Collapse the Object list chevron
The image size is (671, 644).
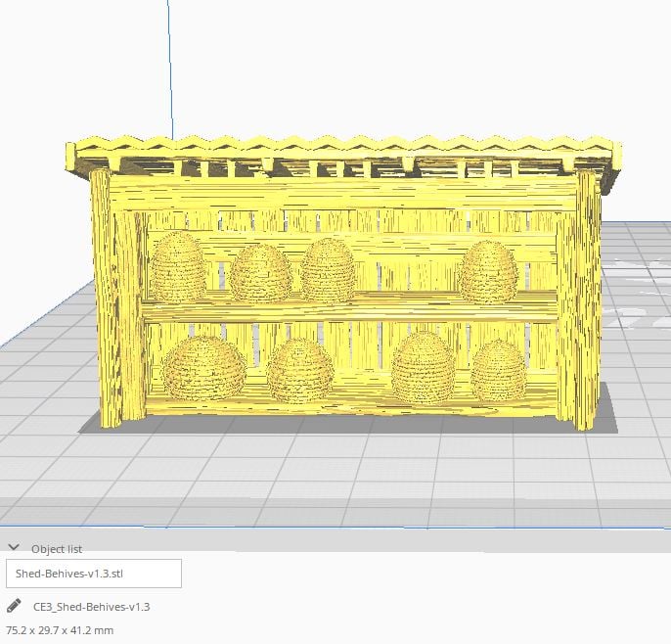14,549
